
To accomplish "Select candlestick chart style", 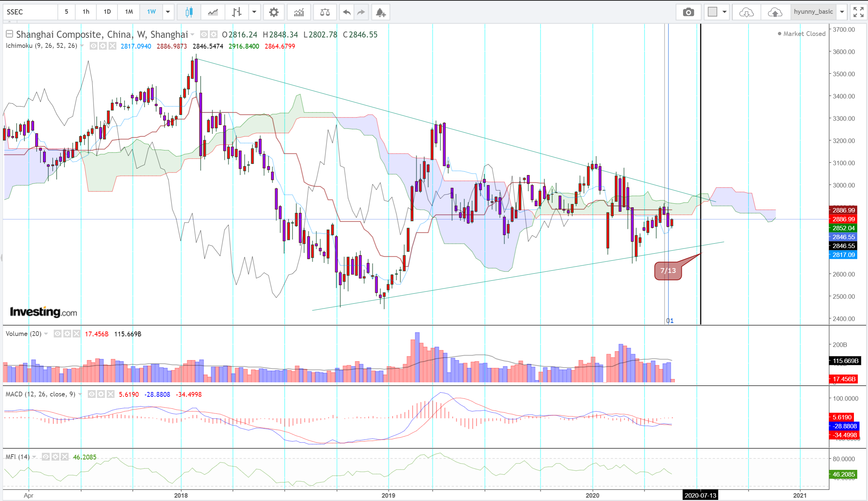I will click(x=189, y=12).
